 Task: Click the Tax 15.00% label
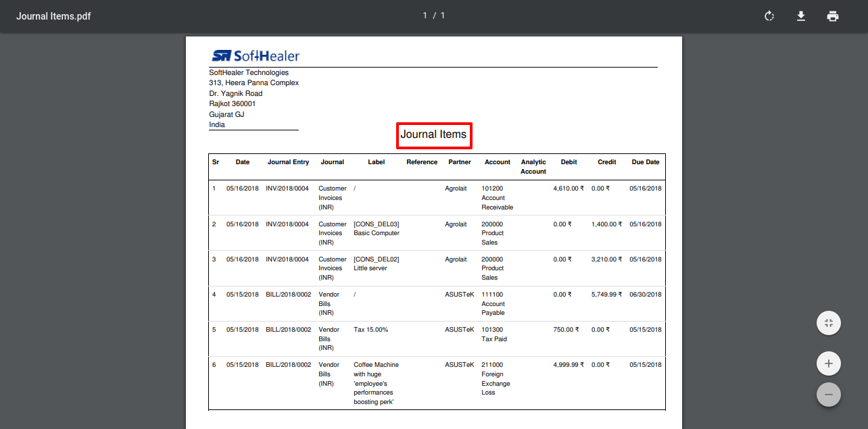tap(371, 330)
